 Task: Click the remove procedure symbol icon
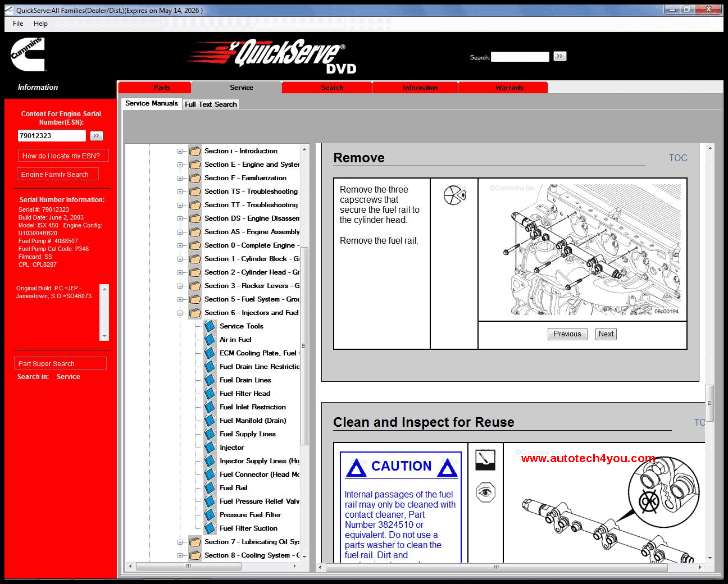coord(454,195)
